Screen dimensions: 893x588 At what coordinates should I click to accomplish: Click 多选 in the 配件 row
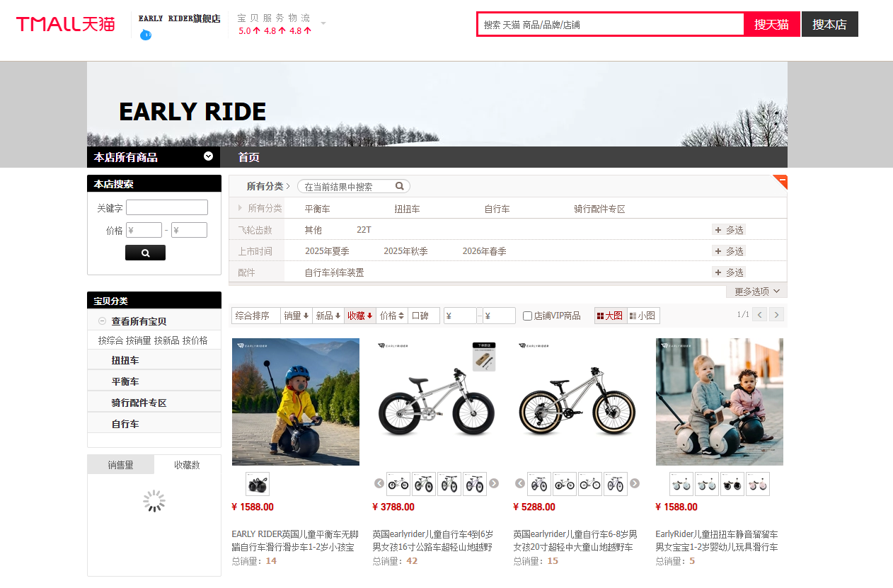pyautogui.click(x=729, y=272)
